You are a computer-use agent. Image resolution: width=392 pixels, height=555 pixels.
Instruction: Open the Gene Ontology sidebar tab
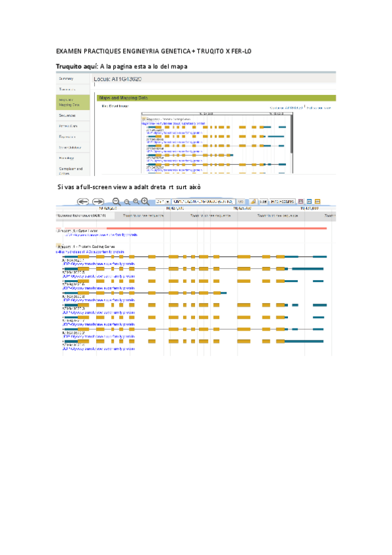tap(73, 147)
